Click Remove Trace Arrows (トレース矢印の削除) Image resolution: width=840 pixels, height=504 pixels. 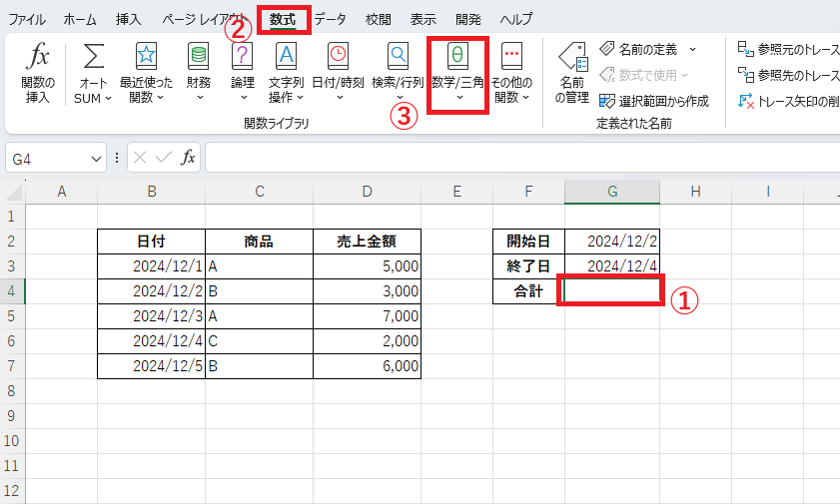click(x=788, y=101)
